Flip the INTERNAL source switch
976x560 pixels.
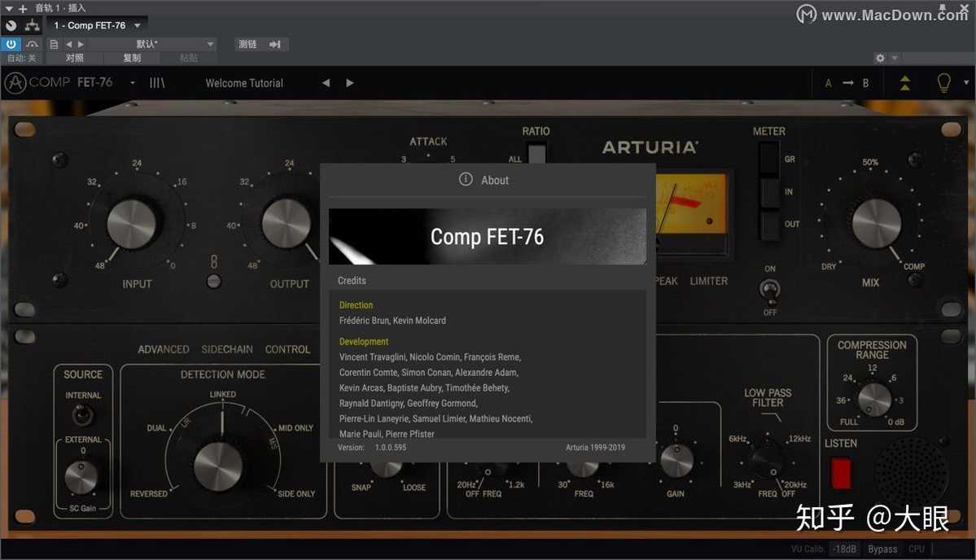(x=82, y=413)
